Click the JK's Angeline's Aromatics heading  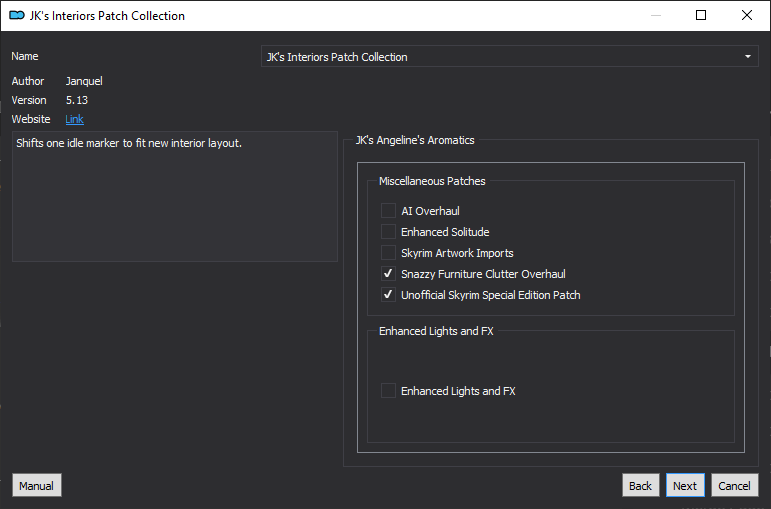coord(415,140)
